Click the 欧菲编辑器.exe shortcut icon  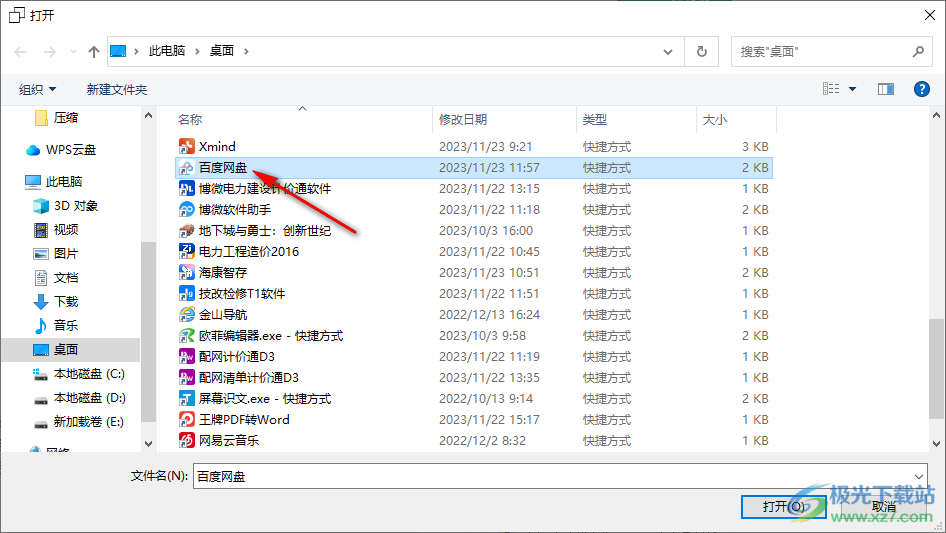(x=186, y=336)
